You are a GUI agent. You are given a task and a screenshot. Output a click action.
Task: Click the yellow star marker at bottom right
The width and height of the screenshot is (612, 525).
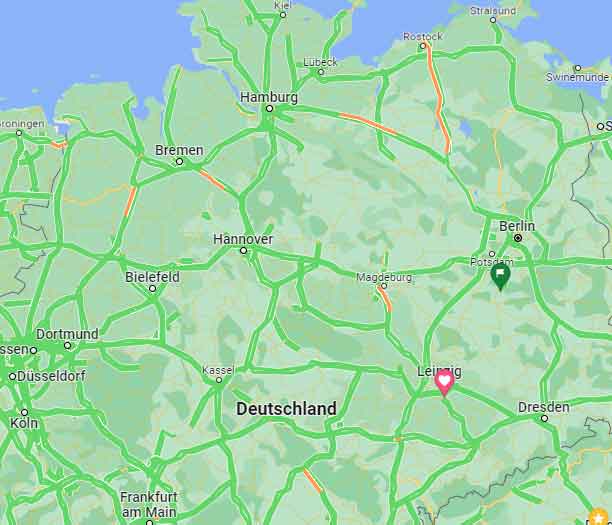[x=599, y=516]
